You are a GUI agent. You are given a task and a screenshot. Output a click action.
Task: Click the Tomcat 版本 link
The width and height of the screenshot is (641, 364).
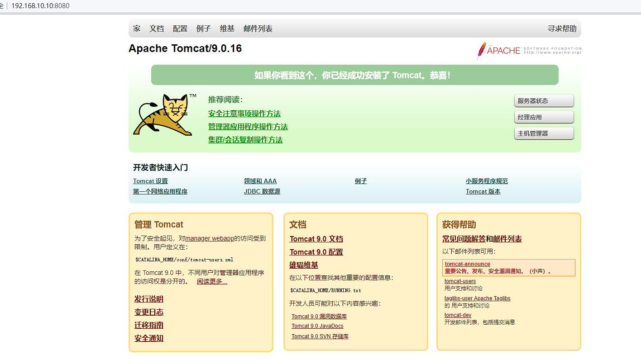483,191
